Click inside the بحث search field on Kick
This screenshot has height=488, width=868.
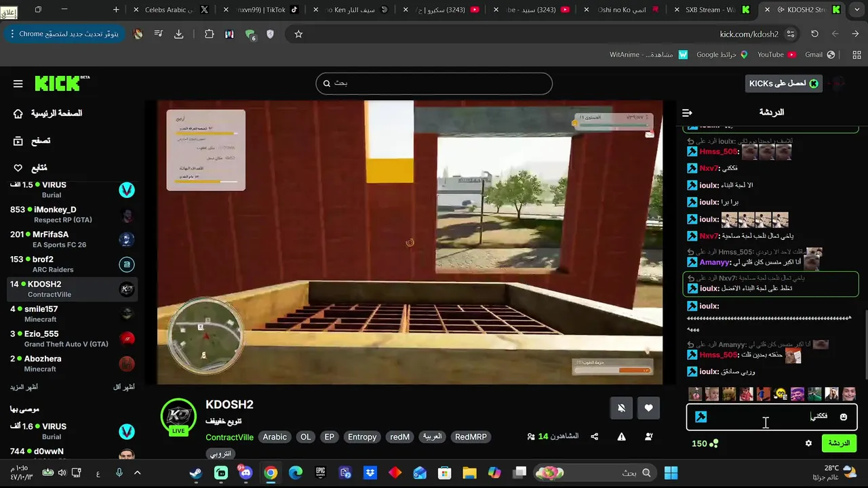pyautogui.click(x=434, y=83)
